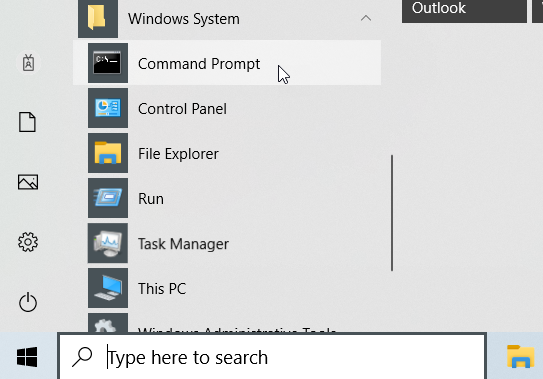543x379 pixels.
Task: Focus the Type here to search box
Action: click(x=272, y=357)
